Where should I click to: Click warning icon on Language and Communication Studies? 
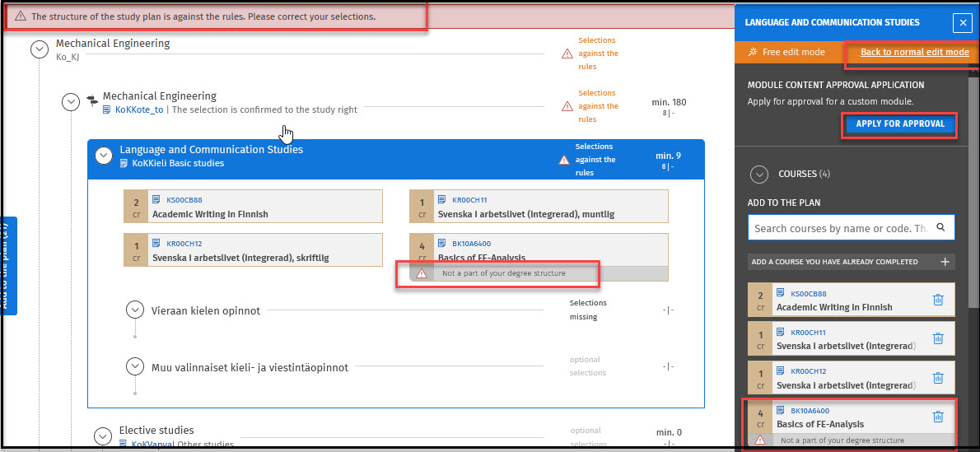564,160
